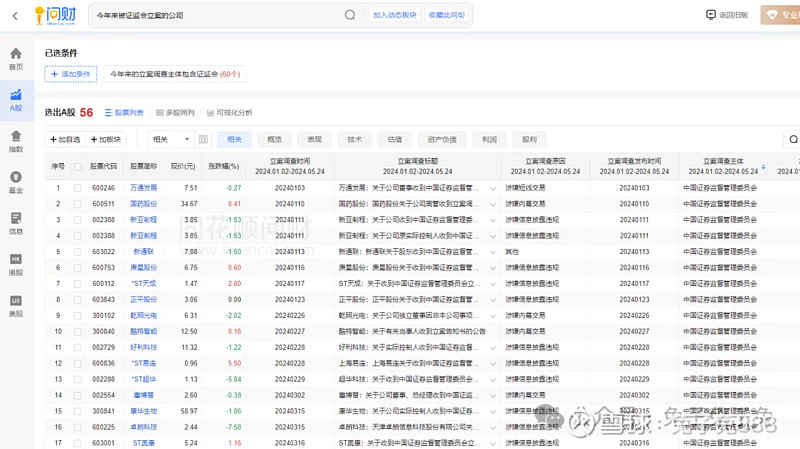The image size is (800, 449).
Task: Click the 专业 button at top right
Action: [x=780, y=15]
